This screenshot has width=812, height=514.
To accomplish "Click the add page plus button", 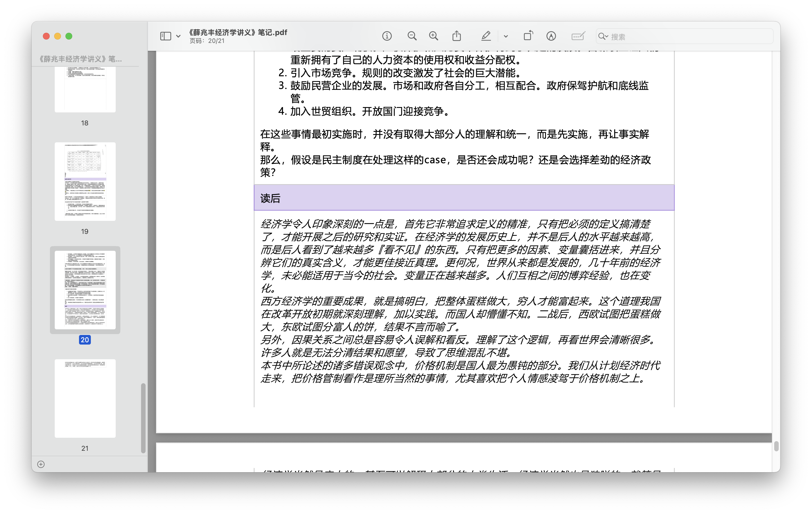I will pyautogui.click(x=41, y=464).
